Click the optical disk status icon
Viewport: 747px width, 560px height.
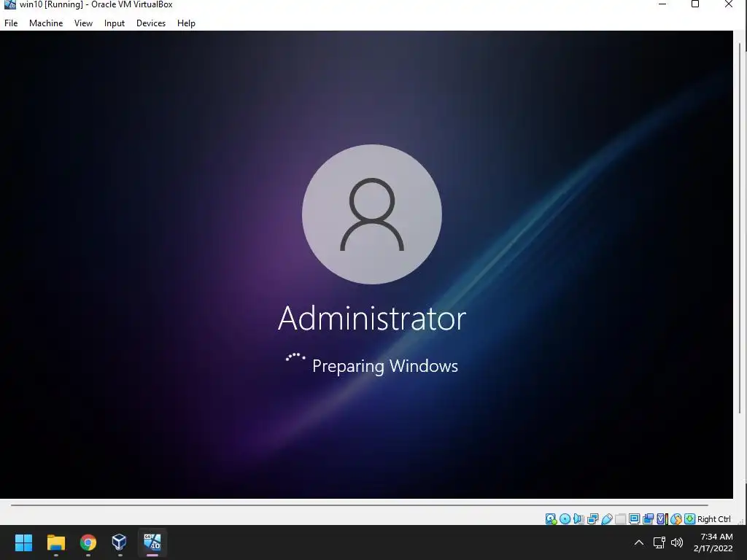tap(565, 519)
